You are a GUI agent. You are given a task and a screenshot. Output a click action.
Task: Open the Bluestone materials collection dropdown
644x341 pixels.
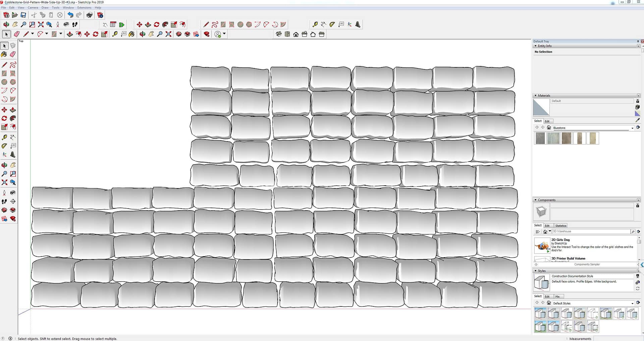pos(632,128)
